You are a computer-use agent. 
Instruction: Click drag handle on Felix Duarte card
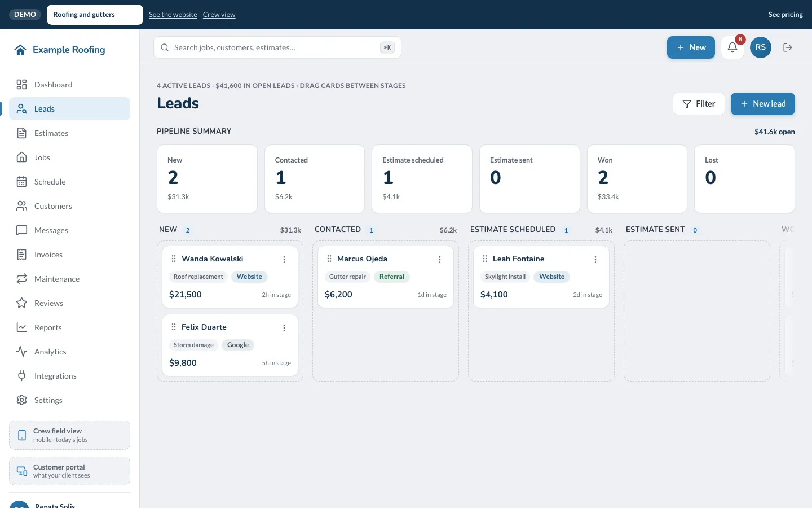(174, 327)
